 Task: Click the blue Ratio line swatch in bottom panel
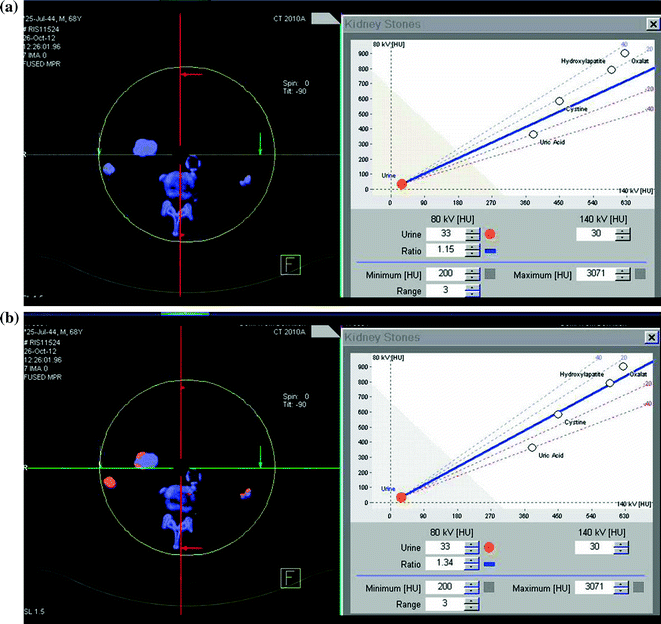[x=490, y=564]
